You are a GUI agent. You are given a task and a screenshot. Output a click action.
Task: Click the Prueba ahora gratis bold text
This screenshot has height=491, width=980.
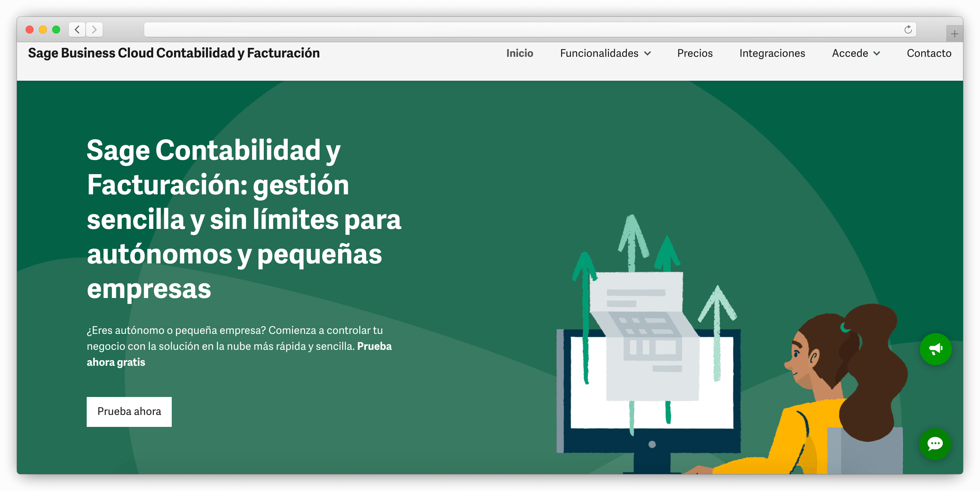(x=239, y=354)
